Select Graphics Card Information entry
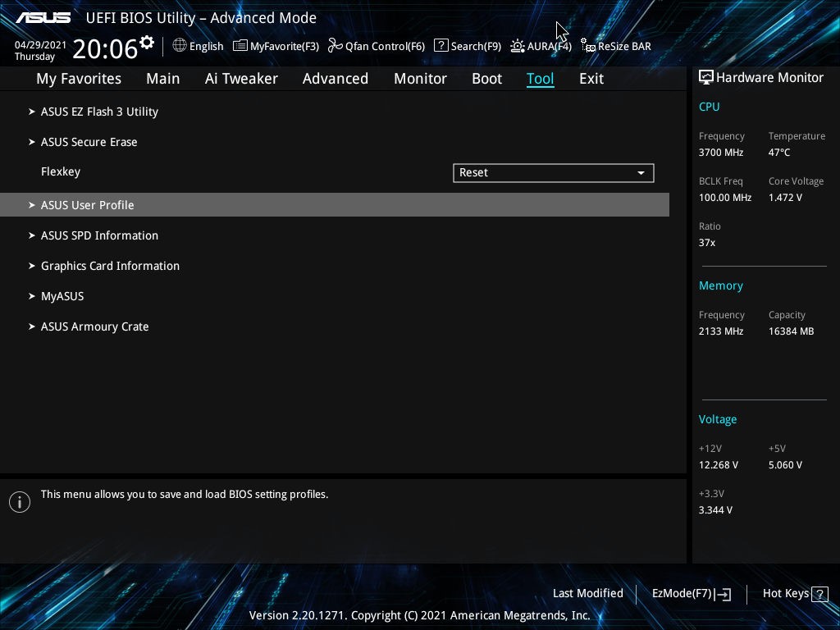This screenshot has height=630, width=840. [111, 266]
